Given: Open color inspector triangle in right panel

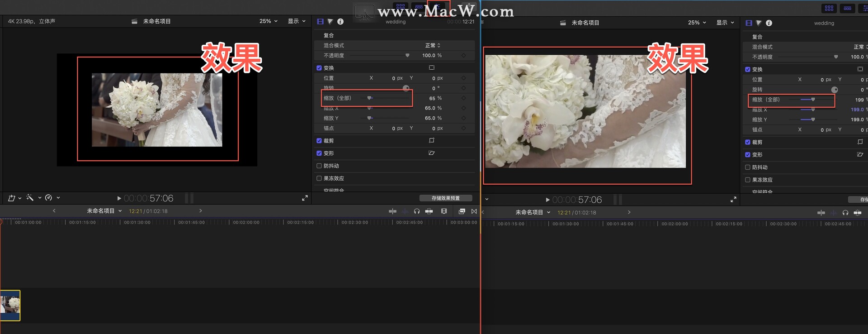Looking at the screenshot, I should tap(759, 23).
